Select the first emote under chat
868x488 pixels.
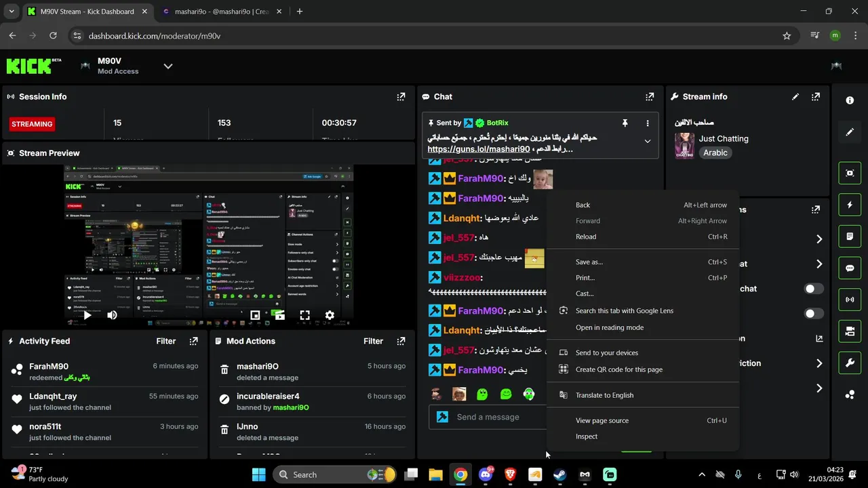(437, 394)
